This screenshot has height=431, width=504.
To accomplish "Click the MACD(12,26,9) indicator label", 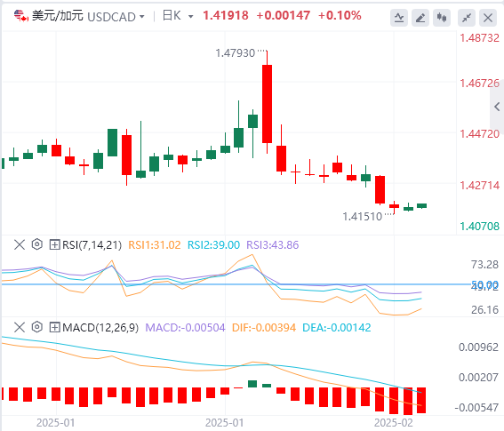I will tap(100, 328).
